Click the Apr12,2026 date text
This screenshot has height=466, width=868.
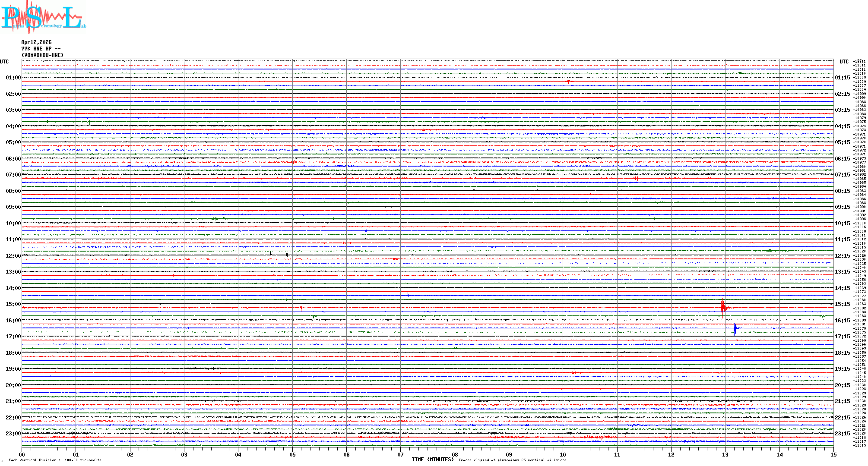click(36, 42)
